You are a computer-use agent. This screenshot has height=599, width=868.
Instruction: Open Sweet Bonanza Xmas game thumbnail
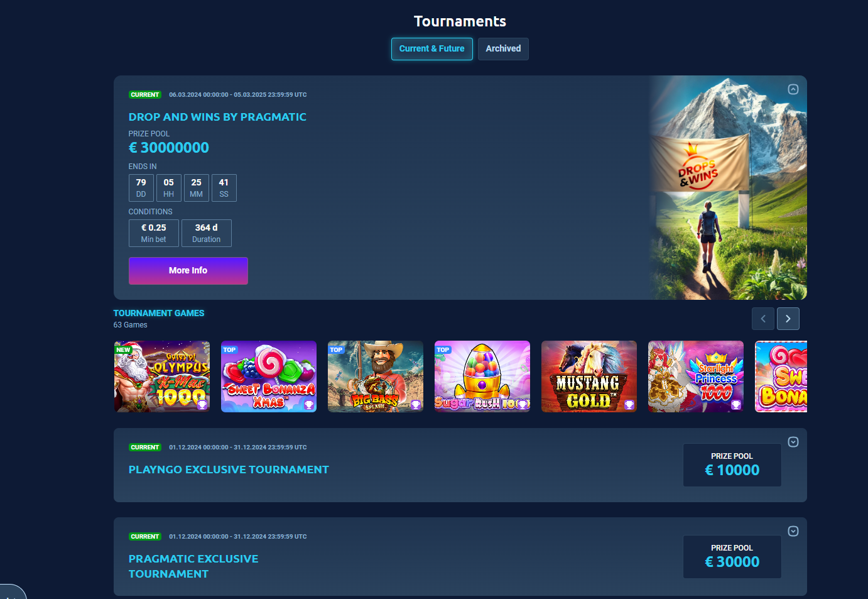(269, 376)
